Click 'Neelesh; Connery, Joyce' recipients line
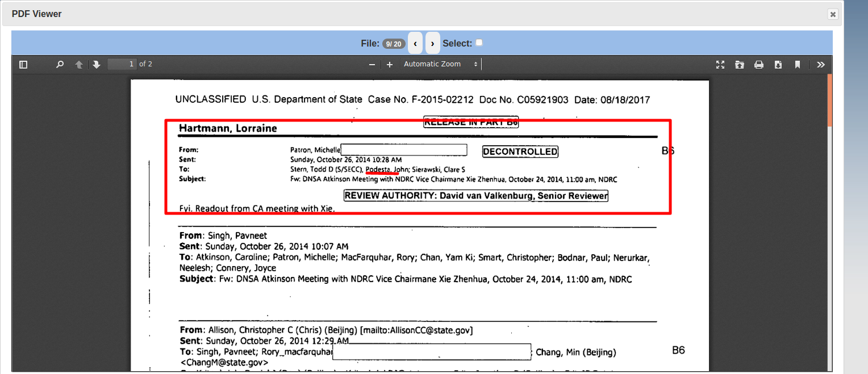Image resolution: width=868 pixels, height=374 pixels. pyautogui.click(x=228, y=268)
